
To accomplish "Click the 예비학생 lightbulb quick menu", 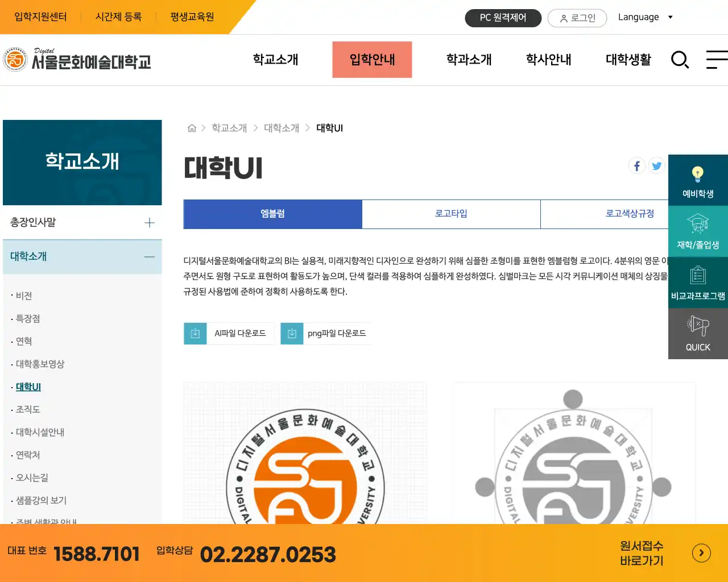I will (x=698, y=180).
